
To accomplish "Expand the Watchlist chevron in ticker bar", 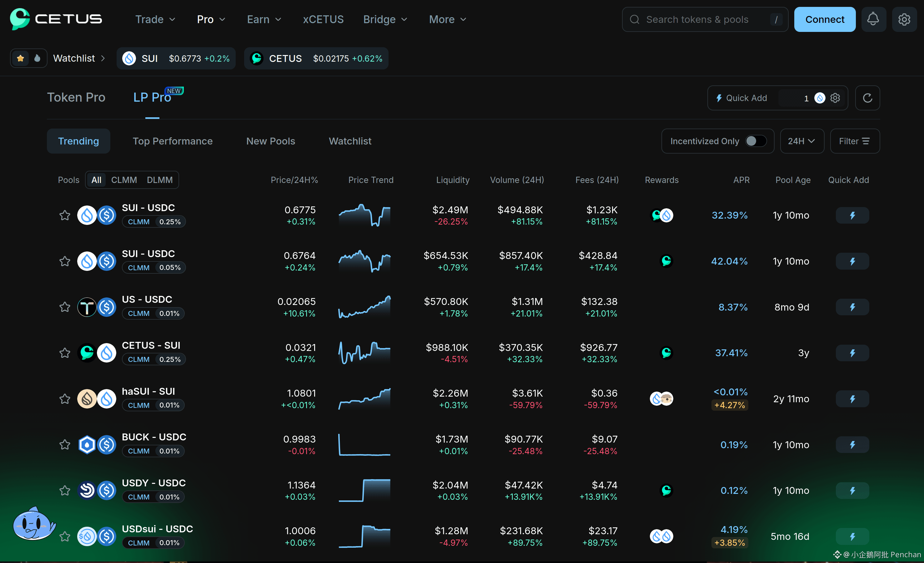I will [x=103, y=58].
